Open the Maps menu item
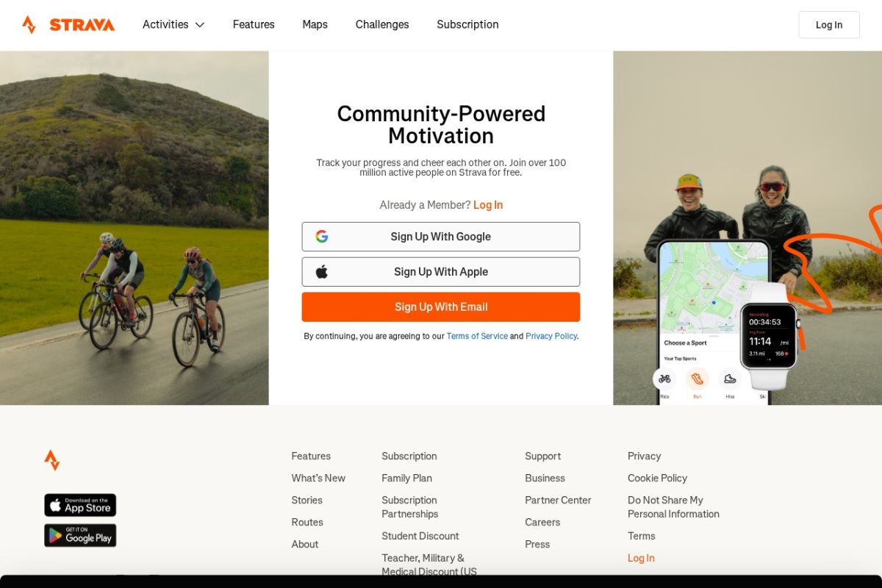This screenshot has width=882, height=588. pyautogui.click(x=315, y=24)
